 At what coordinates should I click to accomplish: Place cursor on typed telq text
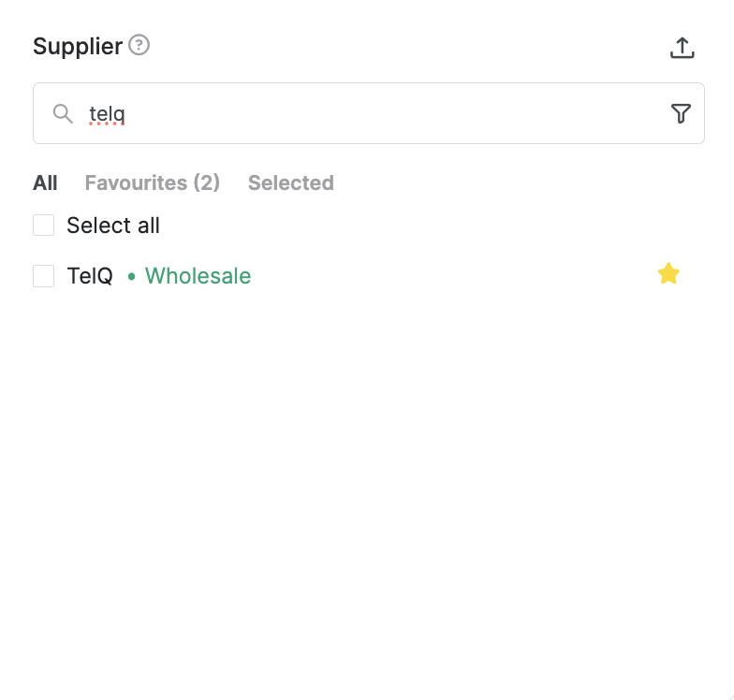click(107, 114)
